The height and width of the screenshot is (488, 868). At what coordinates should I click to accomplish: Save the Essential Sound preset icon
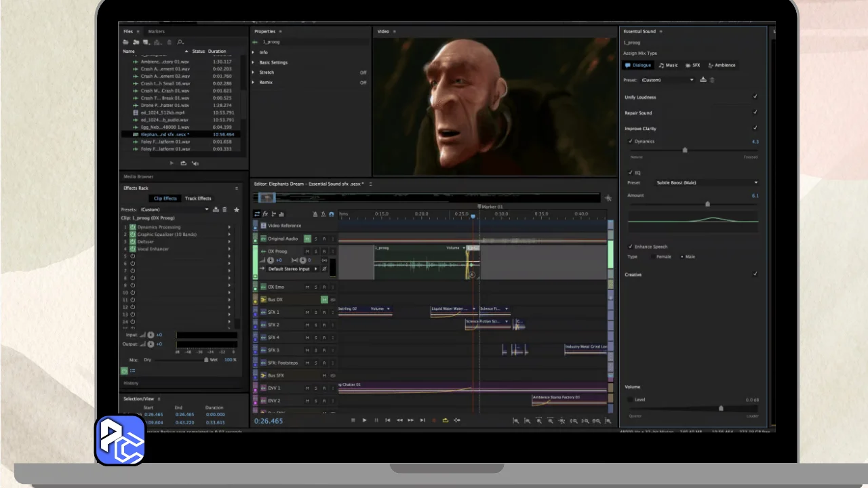click(703, 79)
